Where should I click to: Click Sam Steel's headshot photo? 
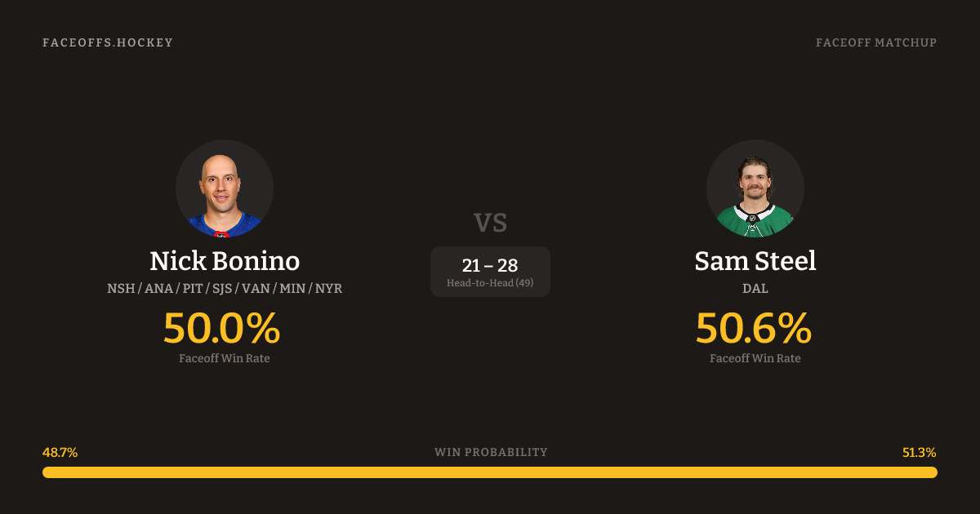tap(755, 188)
